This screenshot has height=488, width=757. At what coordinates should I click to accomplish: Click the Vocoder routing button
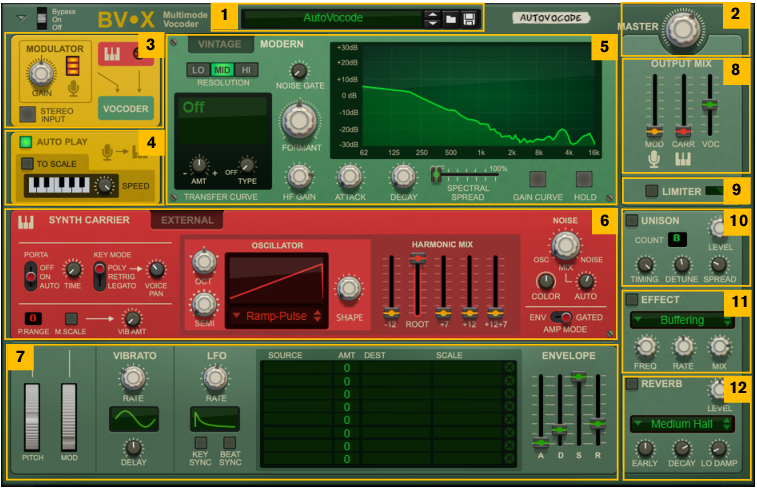pos(126,109)
